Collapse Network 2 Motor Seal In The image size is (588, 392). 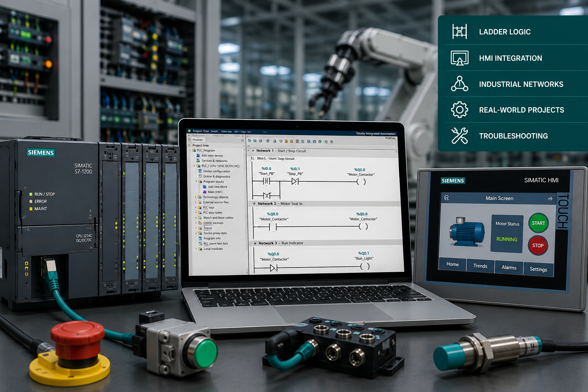254,204
